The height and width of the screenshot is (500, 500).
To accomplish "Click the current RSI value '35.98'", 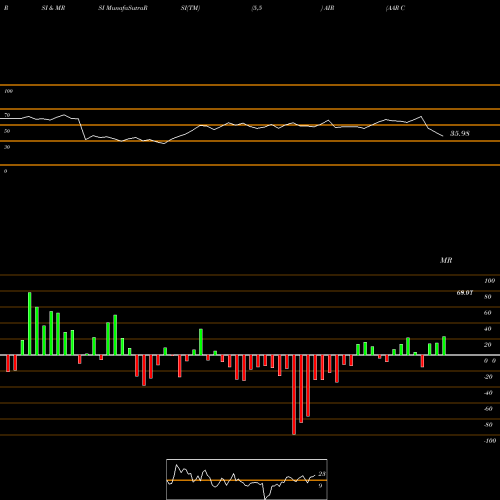I will pyautogui.click(x=460, y=133).
